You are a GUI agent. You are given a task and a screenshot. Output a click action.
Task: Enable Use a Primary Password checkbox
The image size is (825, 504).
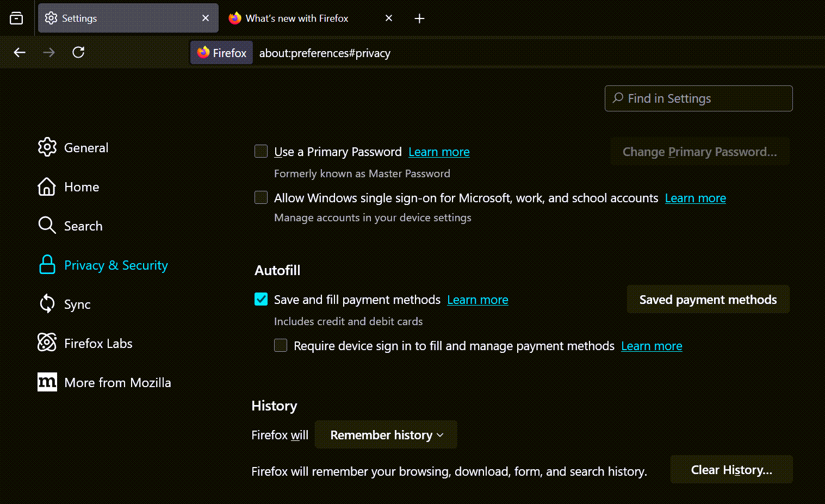(x=261, y=151)
